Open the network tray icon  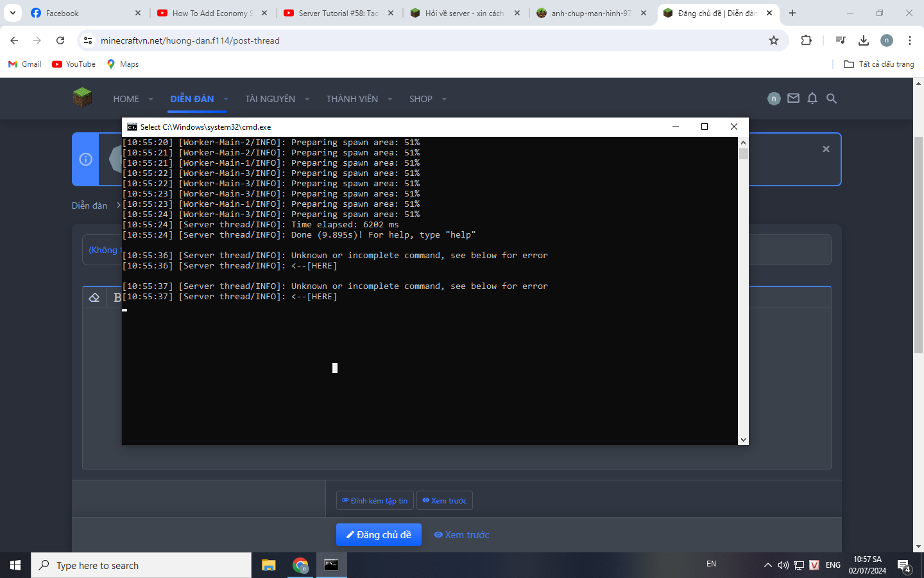point(799,565)
